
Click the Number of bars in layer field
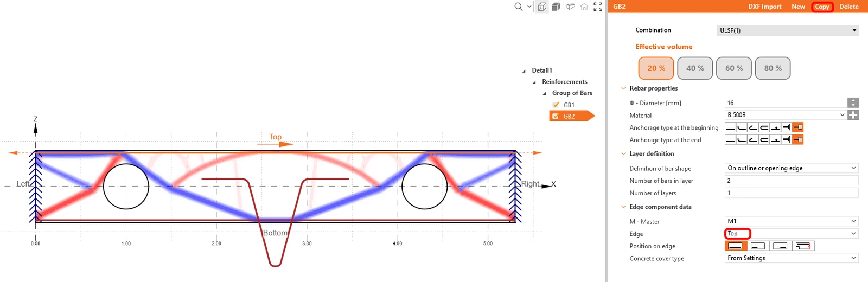click(x=792, y=181)
